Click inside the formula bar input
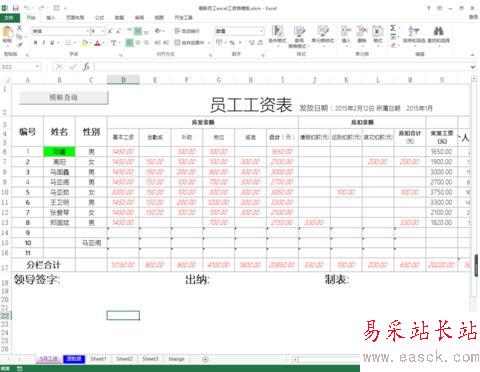 [282, 67]
